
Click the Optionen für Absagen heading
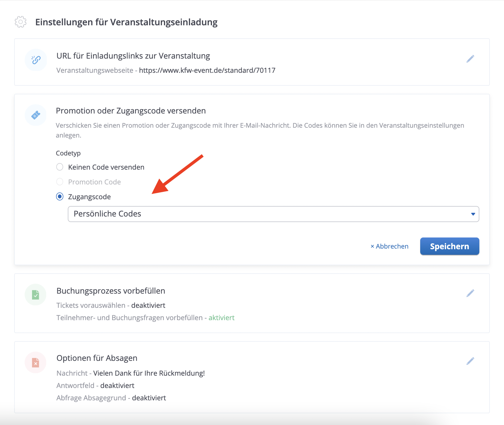pyautogui.click(x=97, y=358)
